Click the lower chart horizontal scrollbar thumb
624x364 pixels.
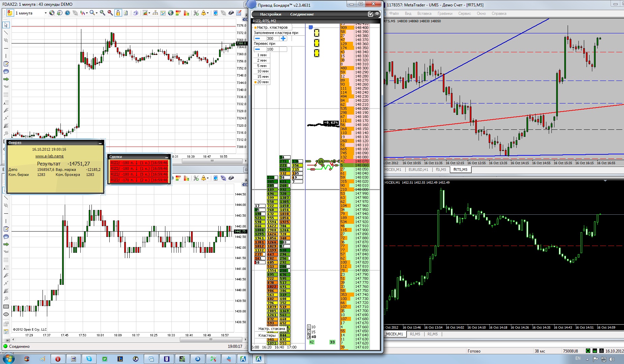[x=211, y=340]
